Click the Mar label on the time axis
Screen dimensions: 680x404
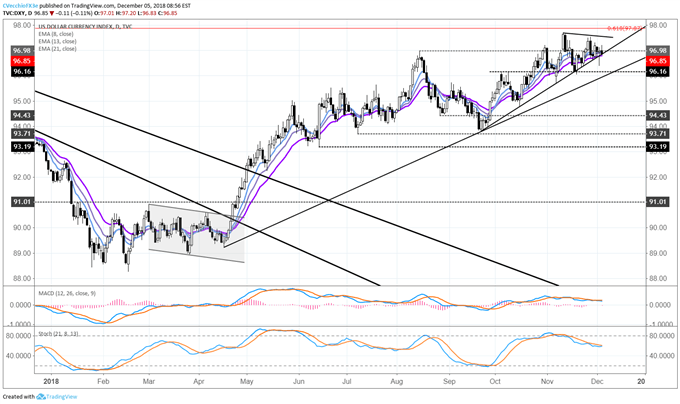tap(149, 381)
